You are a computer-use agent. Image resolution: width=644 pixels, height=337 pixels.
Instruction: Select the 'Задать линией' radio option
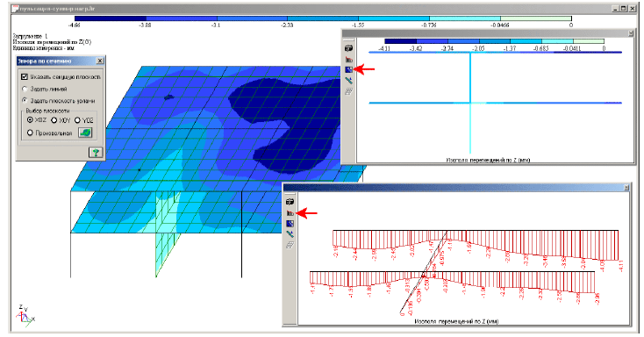click(x=25, y=89)
